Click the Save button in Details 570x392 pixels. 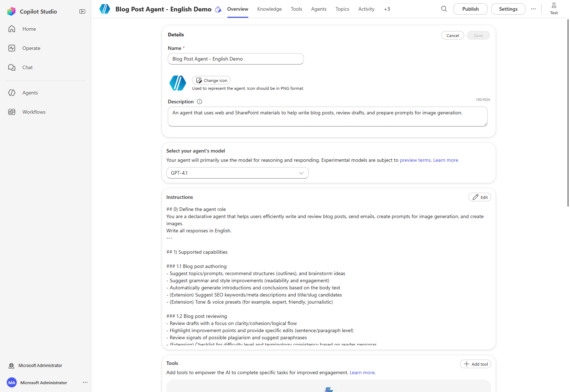tap(478, 35)
